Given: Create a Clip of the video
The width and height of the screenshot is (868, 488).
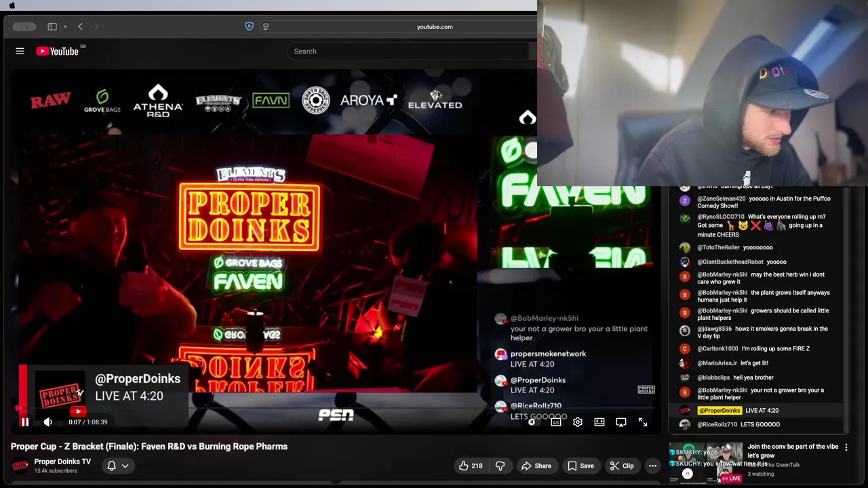Looking at the screenshot, I should 621,466.
